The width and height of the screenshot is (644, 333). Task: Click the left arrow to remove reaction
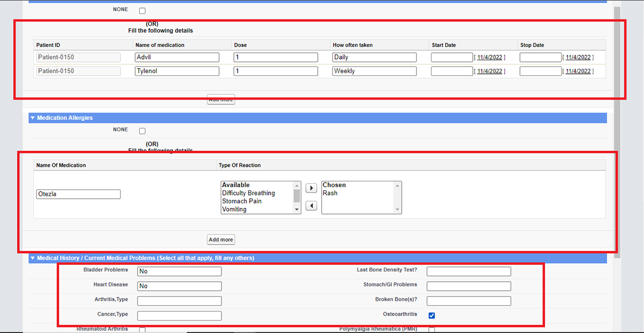coord(311,206)
